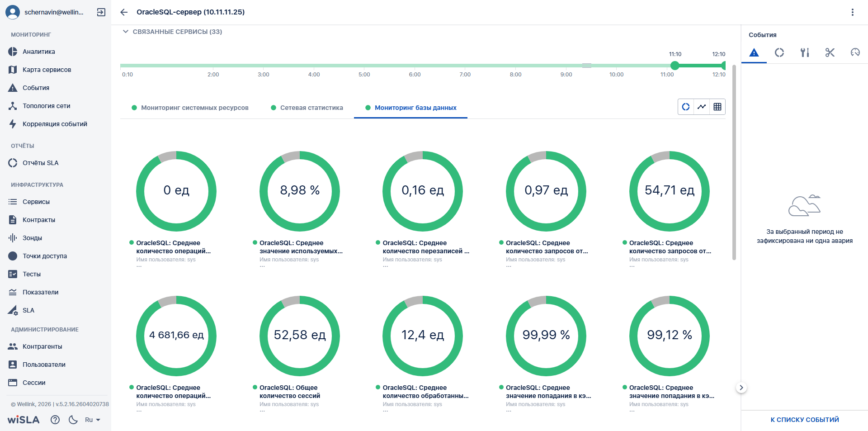Open 'Среднее значение используемых...' metric title
Screen dimensions: 868x431
click(301, 247)
